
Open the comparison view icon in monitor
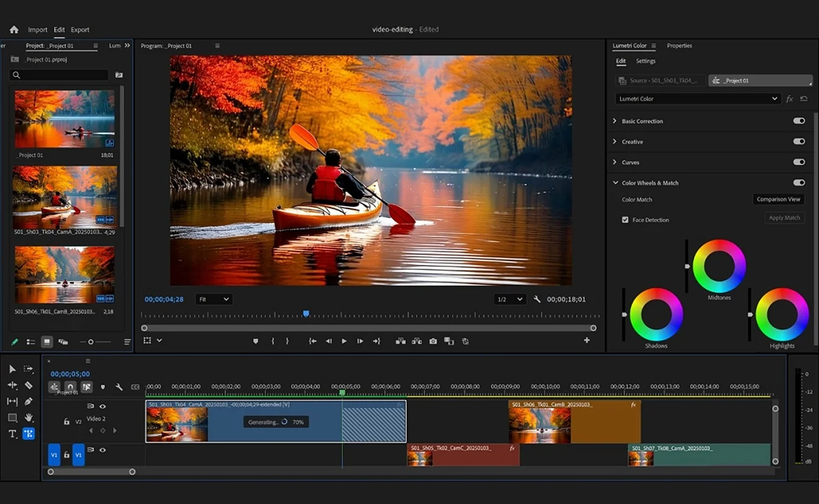(x=449, y=341)
